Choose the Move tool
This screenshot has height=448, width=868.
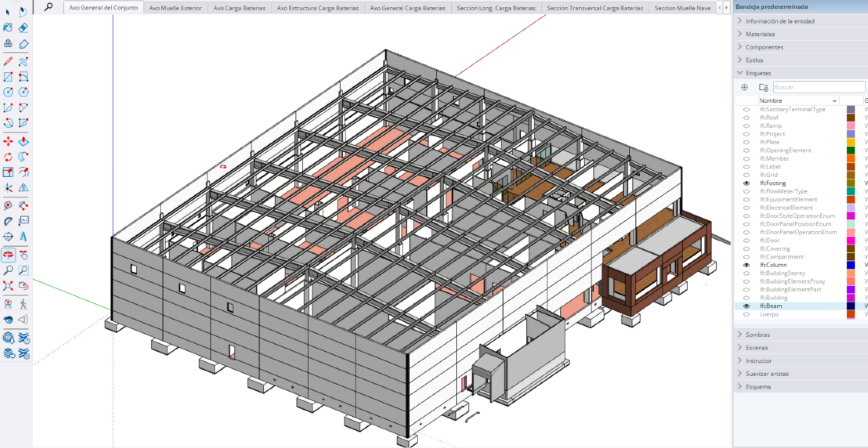(x=8, y=142)
